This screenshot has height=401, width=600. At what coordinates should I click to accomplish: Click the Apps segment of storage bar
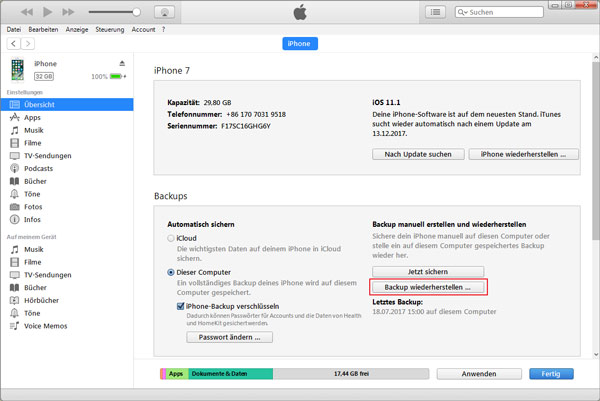coord(177,374)
